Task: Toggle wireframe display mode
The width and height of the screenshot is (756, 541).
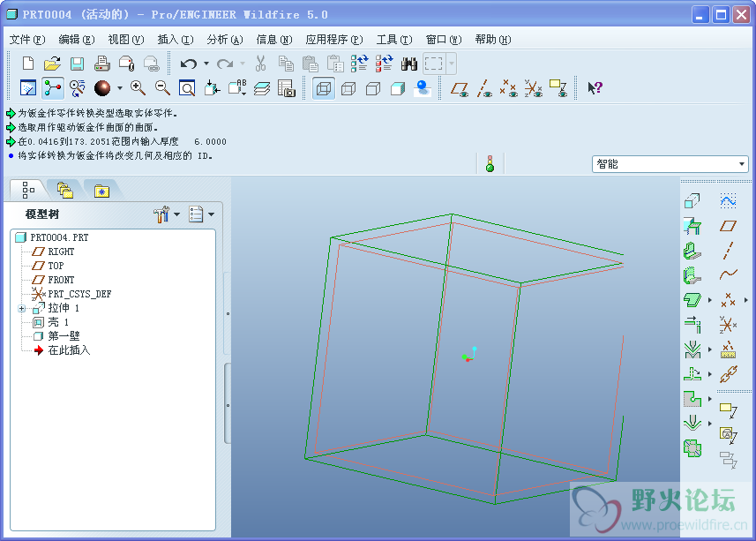Action: (x=324, y=89)
